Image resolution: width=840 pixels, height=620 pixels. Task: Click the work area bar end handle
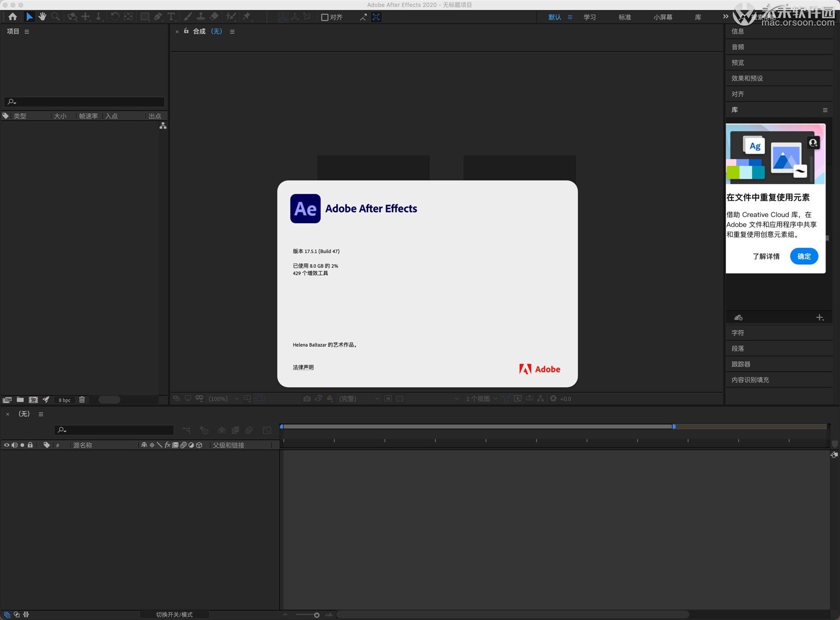(674, 427)
